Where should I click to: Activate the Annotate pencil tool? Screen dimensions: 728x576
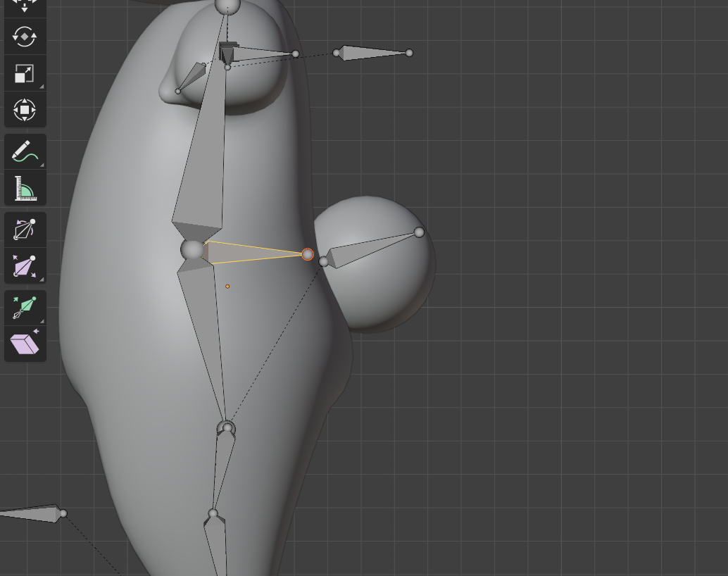pos(25,151)
